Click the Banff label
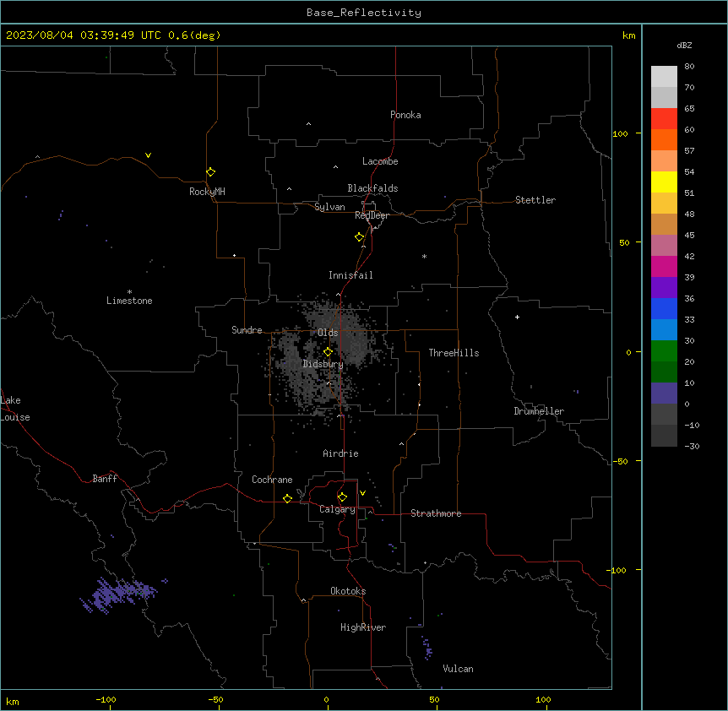This screenshot has width=728, height=711. 105,479
